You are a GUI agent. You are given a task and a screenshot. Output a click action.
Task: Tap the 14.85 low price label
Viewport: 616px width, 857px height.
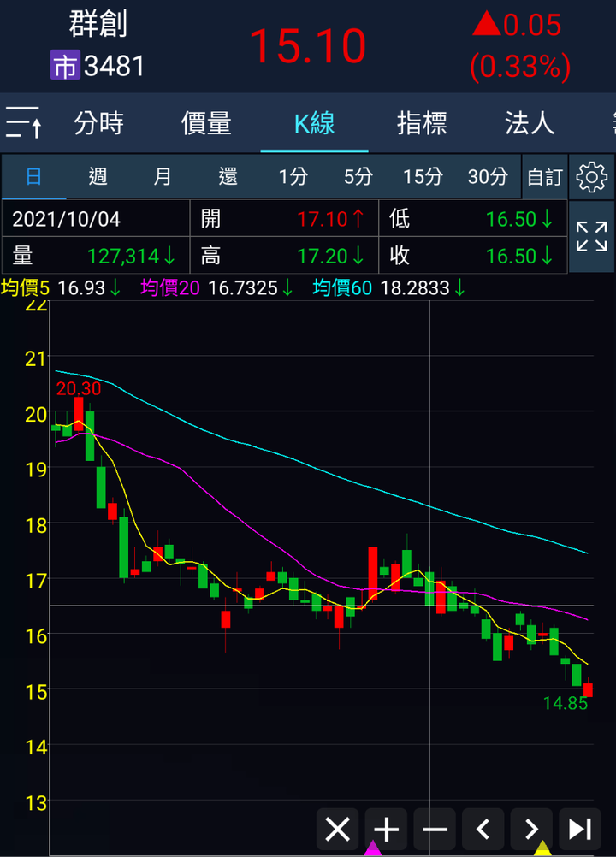click(566, 703)
